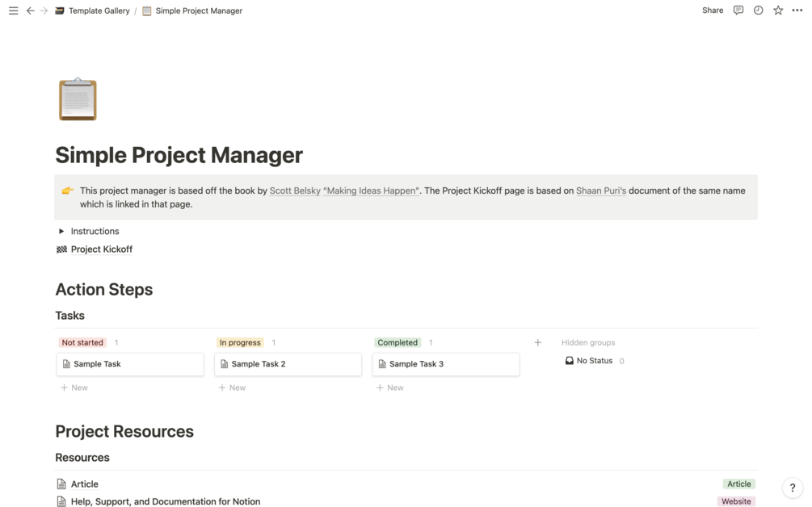Click the back navigation arrow
Viewport: 812px width, 507px height.
(x=31, y=10)
